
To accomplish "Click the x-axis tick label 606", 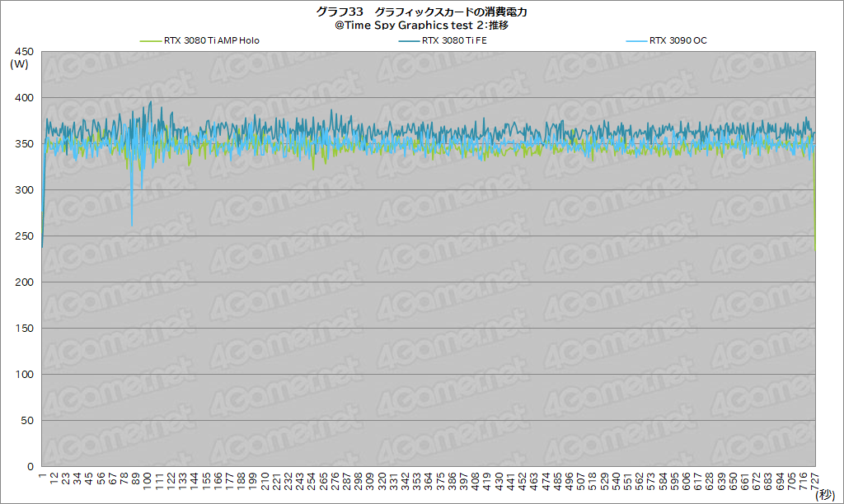I will tap(687, 481).
